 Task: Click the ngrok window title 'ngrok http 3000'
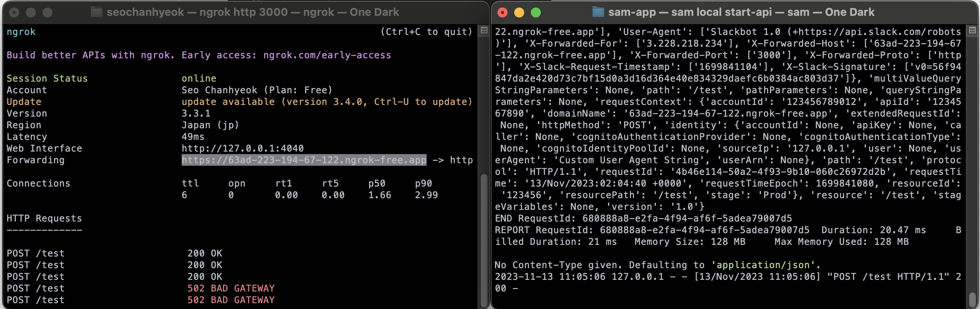click(243, 12)
